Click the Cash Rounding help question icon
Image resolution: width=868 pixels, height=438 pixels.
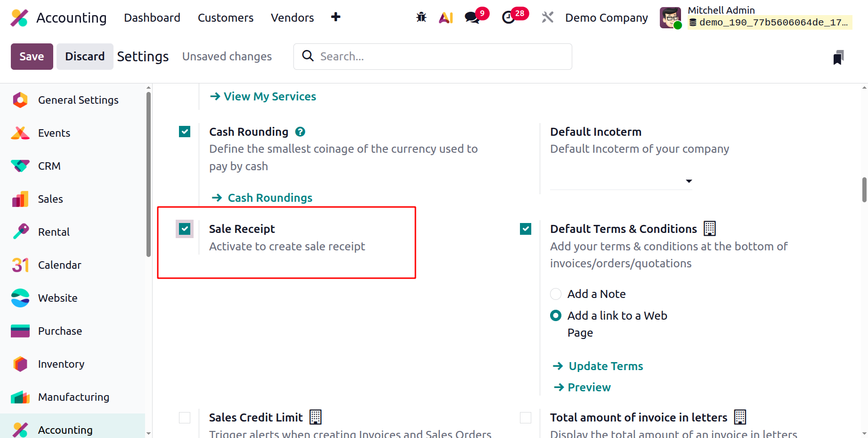coord(300,132)
